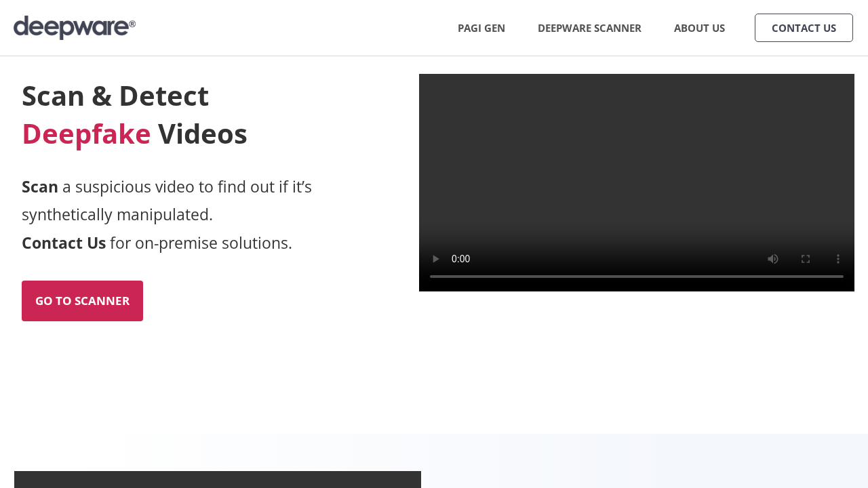Open the video's three-dot options menu

[x=838, y=259]
